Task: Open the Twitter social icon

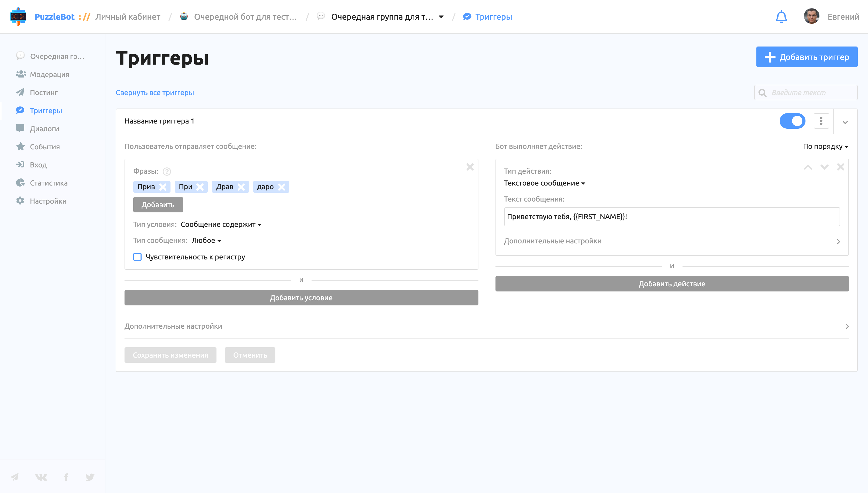Action: 90,477
